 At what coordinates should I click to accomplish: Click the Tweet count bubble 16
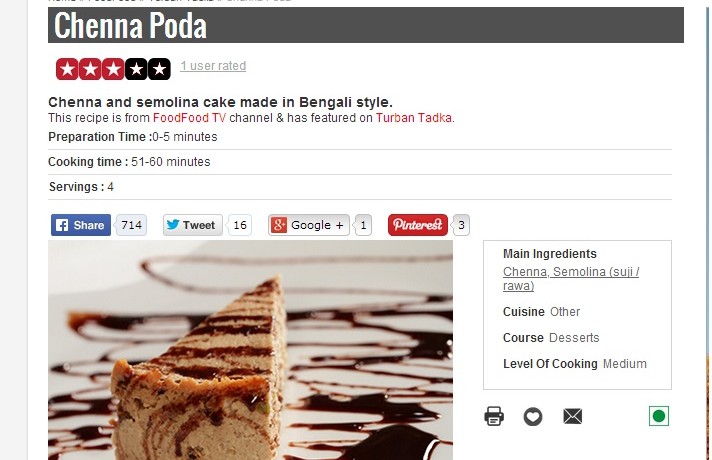pos(240,225)
